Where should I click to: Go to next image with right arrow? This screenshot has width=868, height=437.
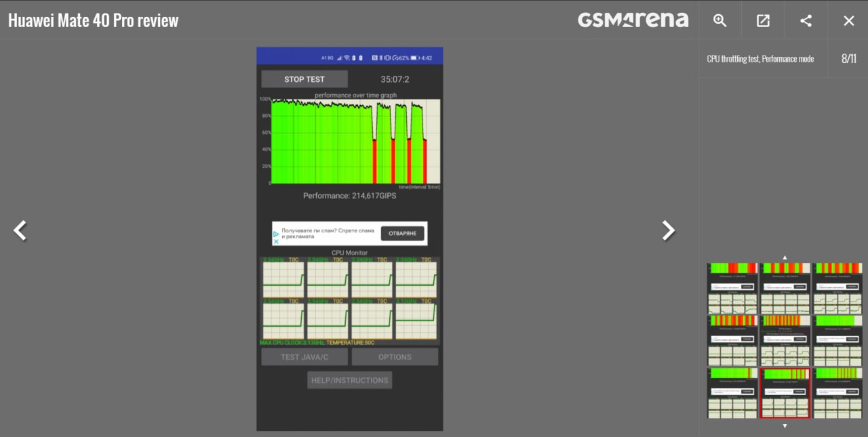click(x=669, y=230)
